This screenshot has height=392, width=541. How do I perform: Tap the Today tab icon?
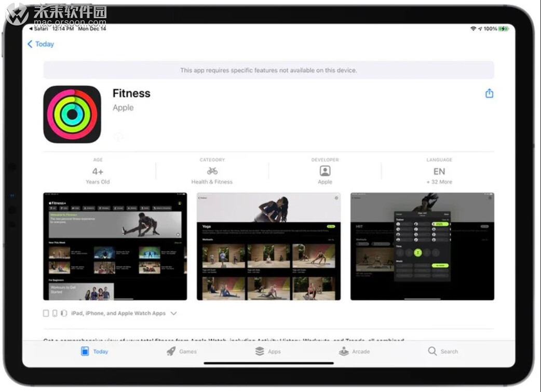[x=85, y=352]
